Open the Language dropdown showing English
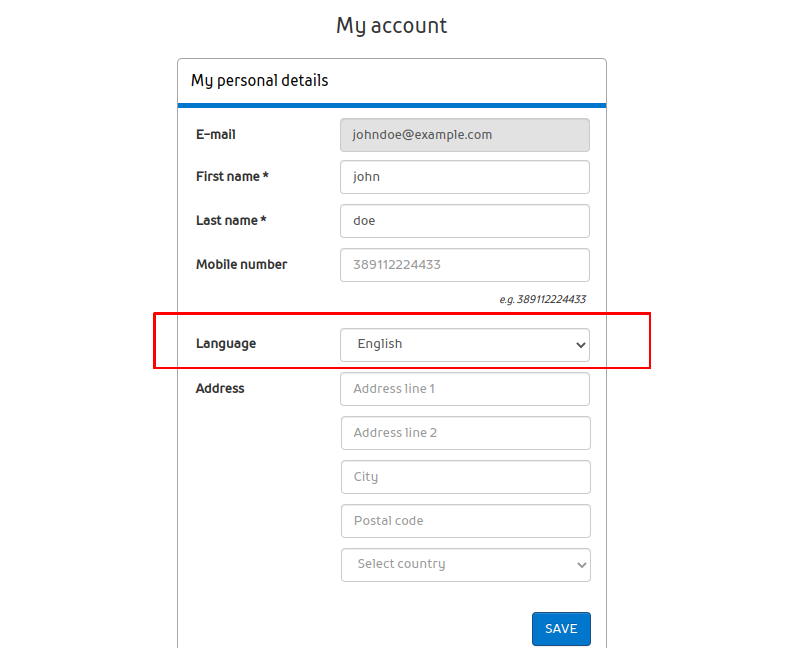788x648 pixels. click(464, 344)
